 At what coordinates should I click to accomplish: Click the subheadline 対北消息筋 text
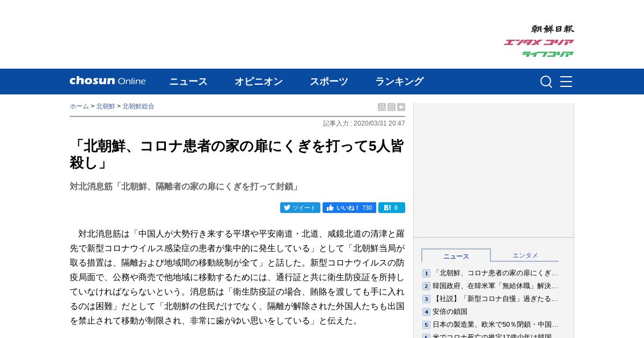tap(185, 186)
